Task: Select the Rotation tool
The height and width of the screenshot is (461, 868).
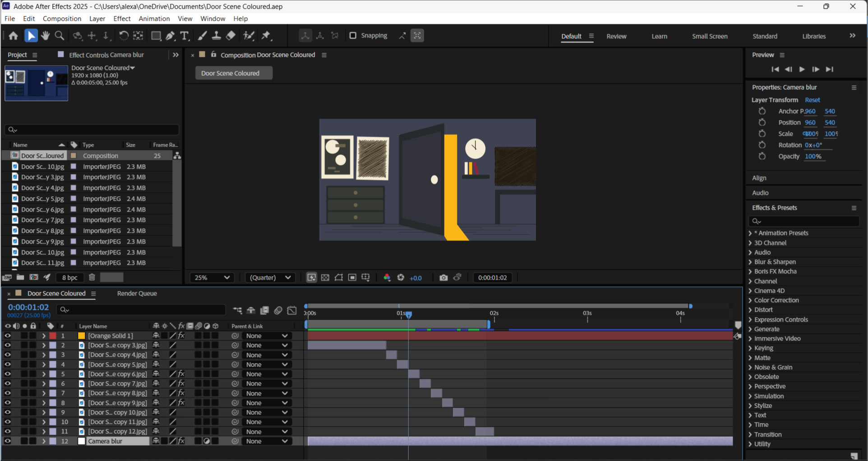Action: [123, 36]
